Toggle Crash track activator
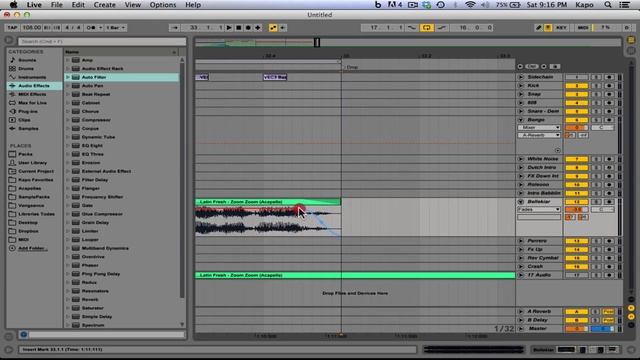 [x=576, y=267]
